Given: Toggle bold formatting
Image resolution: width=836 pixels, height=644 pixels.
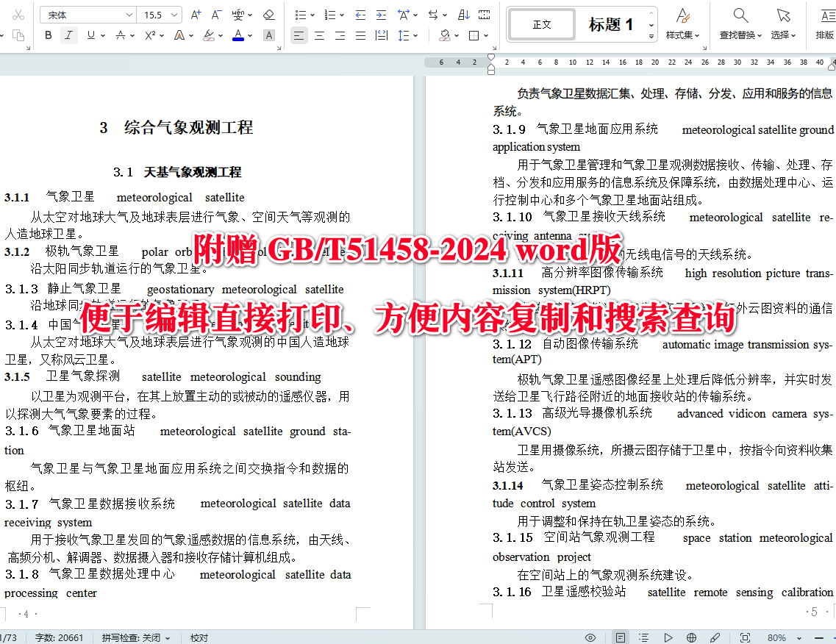Looking at the screenshot, I should click(x=49, y=35).
